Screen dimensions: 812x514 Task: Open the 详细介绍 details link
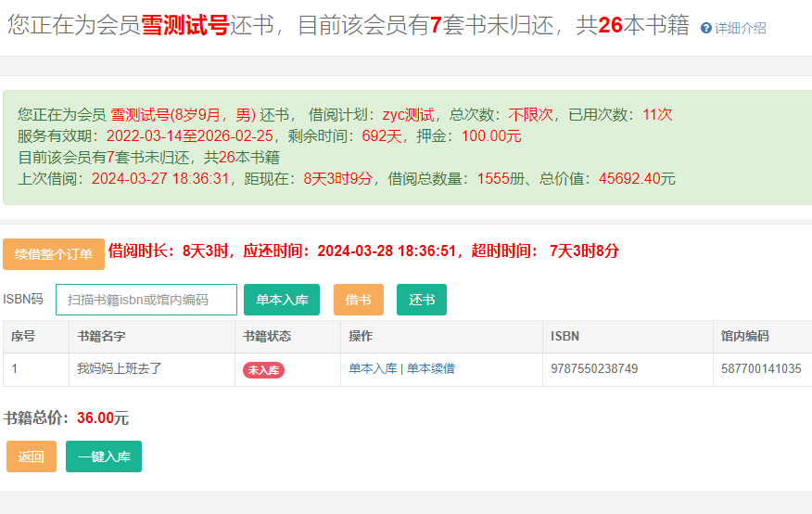coord(740,29)
